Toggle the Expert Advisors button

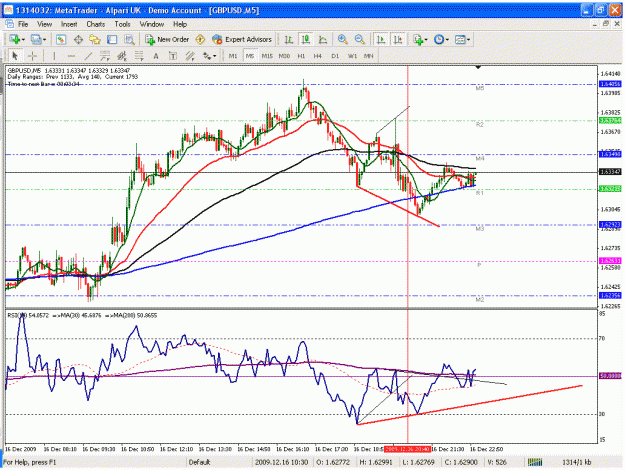242,39
